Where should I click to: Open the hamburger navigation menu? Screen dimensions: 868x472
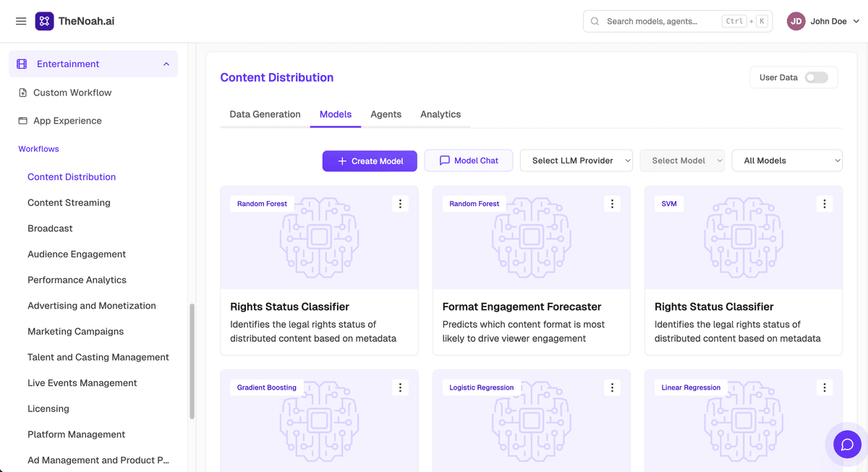21,21
